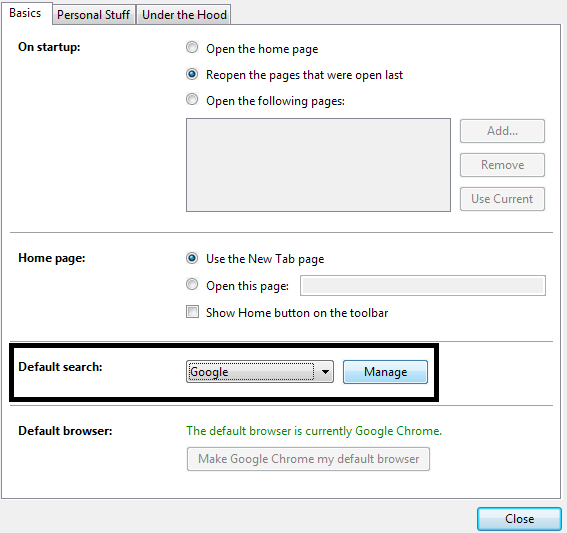Enable Show Home button on the toolbar

192,312
